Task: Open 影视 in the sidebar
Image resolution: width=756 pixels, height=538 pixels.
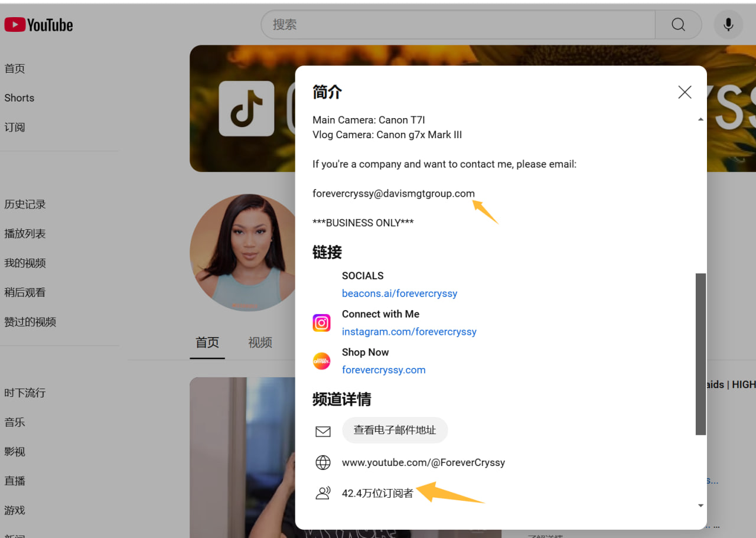Action: 15,452
